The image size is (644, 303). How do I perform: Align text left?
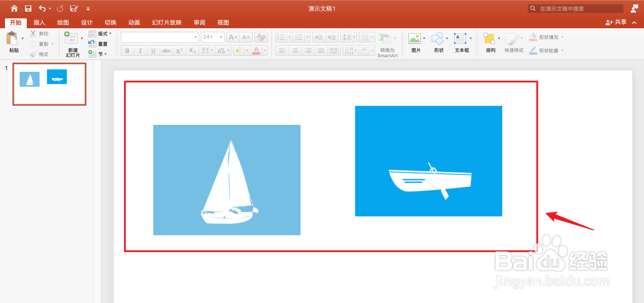click(x=282, y=51)
